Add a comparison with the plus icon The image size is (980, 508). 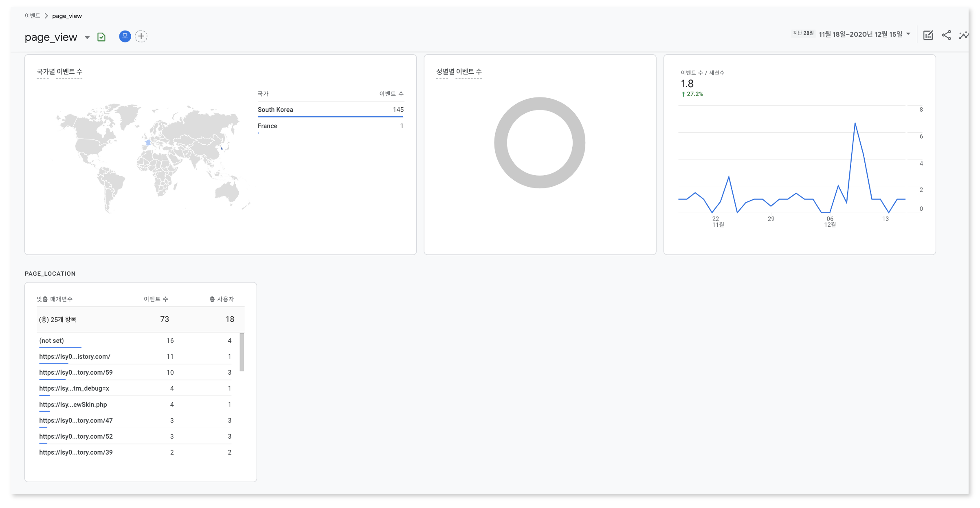141,36
